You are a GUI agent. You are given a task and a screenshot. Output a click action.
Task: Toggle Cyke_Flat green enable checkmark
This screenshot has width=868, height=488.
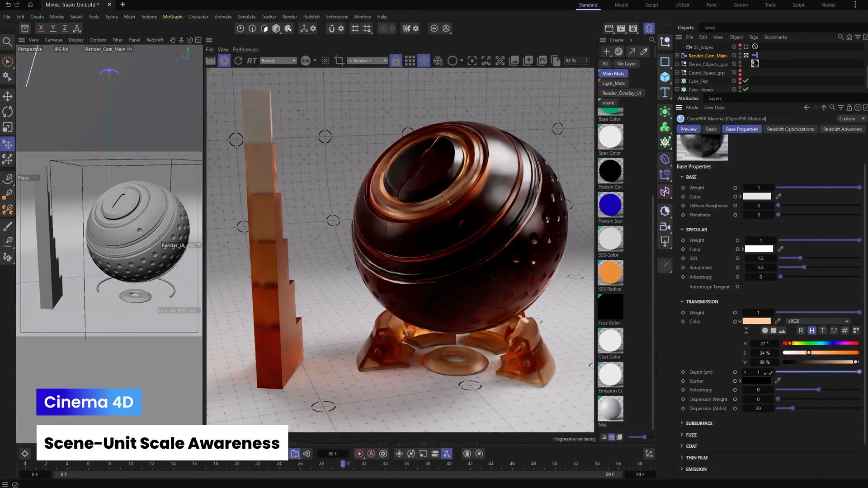tap(745, 81)
